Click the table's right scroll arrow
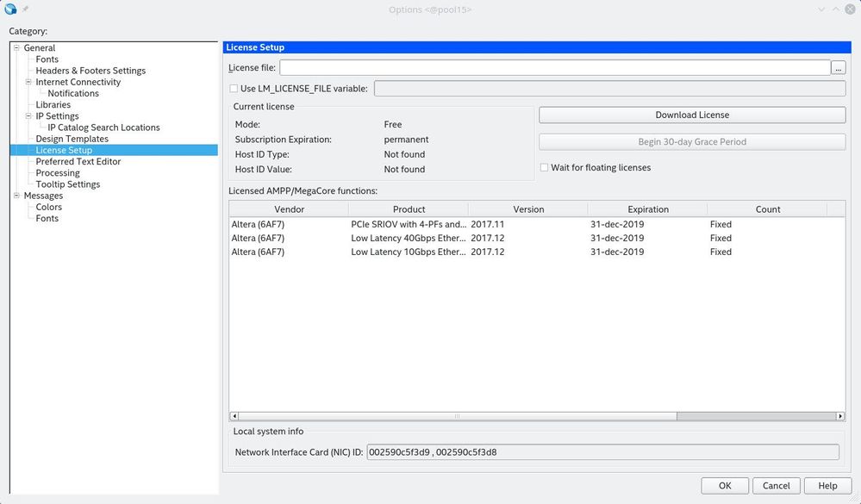 840,416
